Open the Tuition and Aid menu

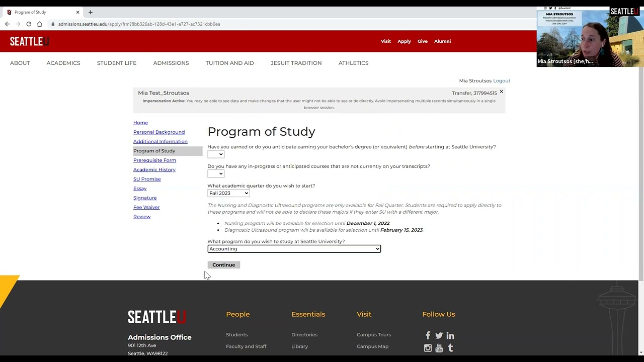230,63
